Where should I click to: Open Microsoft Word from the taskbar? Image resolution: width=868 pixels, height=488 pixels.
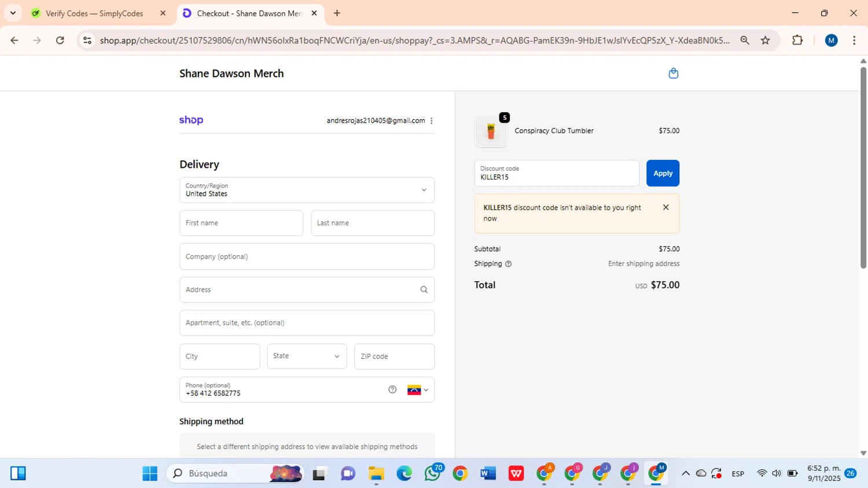488,474
